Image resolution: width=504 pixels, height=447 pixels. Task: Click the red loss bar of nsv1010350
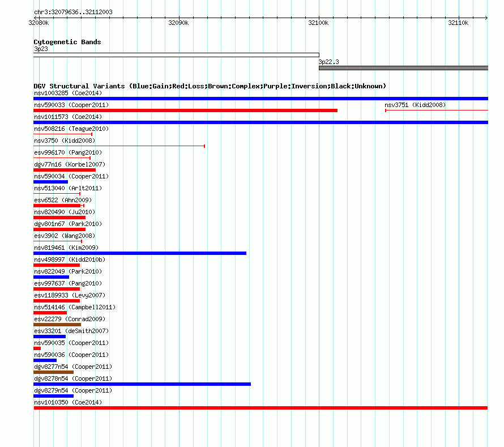[260, 408]
